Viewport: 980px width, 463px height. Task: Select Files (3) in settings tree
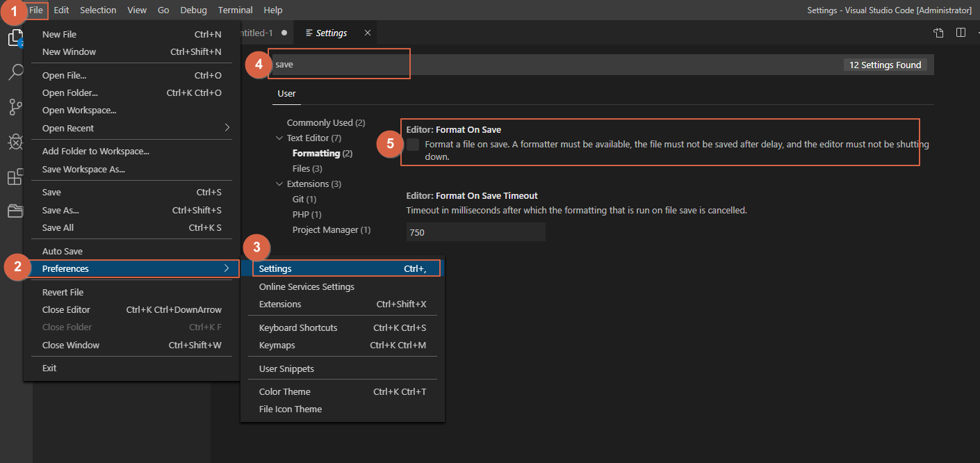pyautogui.click(x=307, y=169)
